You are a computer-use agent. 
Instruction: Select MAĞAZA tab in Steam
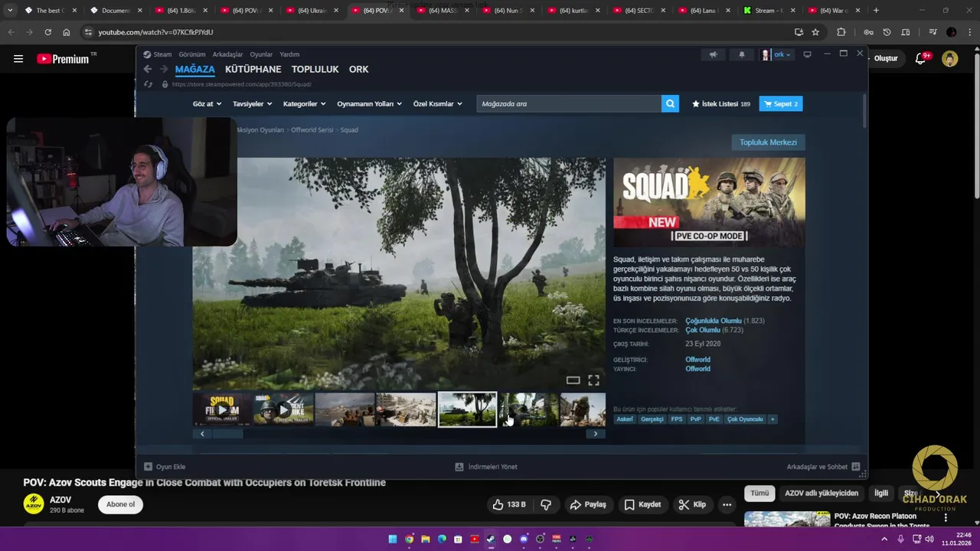coord(194,69)
